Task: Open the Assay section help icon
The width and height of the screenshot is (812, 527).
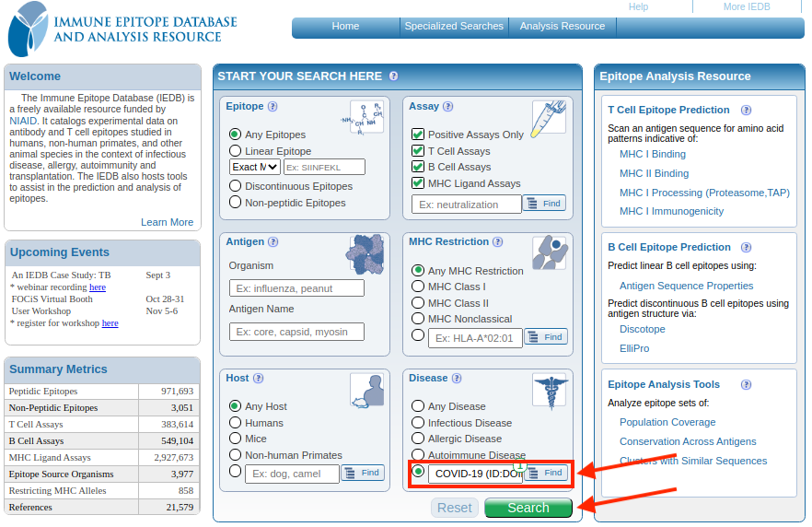Action: click(448, 106)
